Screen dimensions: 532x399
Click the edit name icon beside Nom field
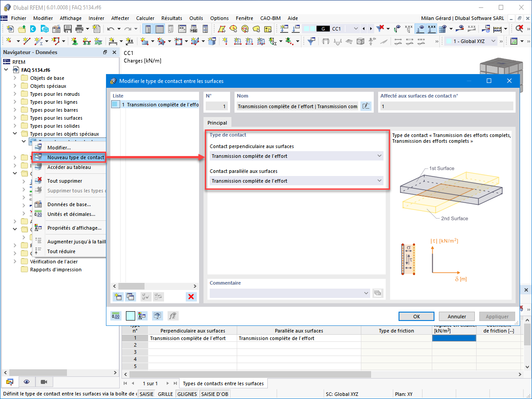pos(366,106)
